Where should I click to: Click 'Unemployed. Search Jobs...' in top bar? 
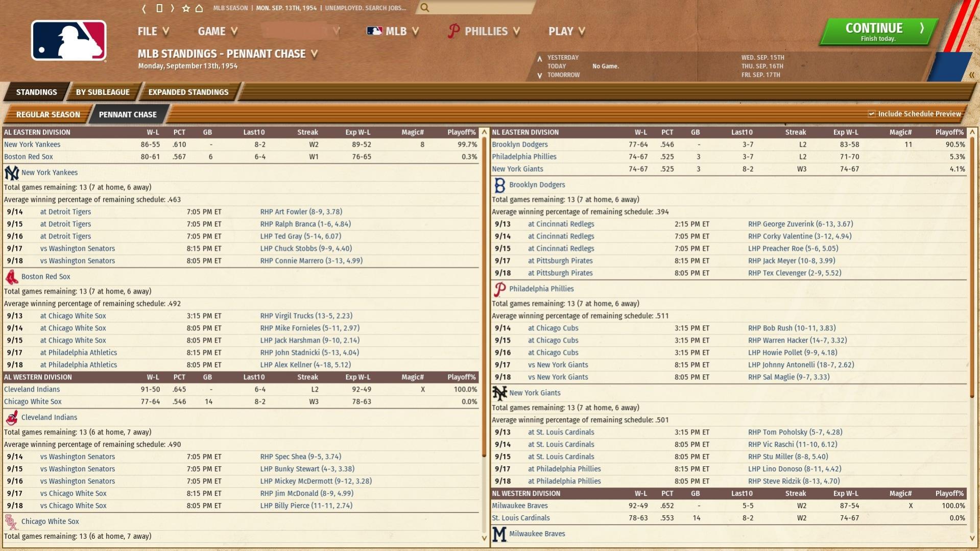point(366,8)
